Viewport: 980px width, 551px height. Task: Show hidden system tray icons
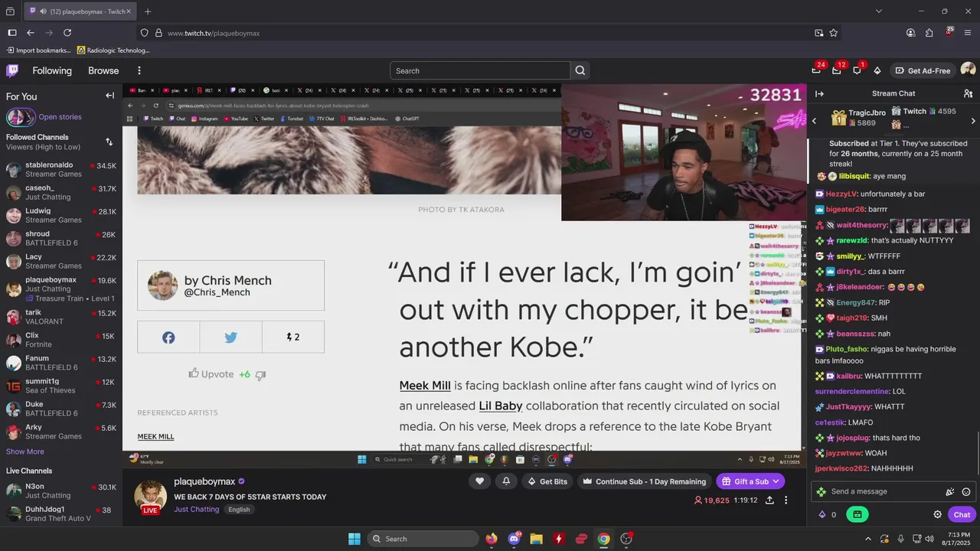pos(868,539)
